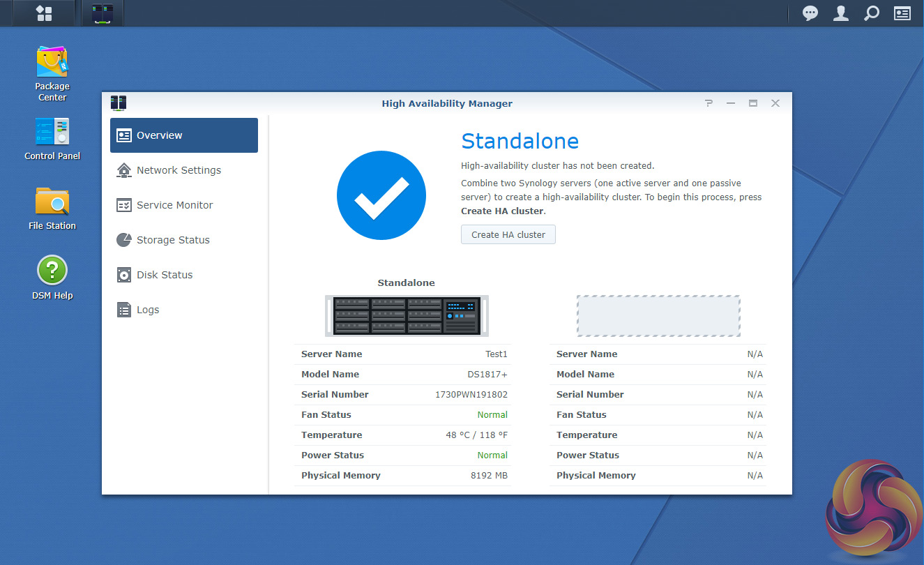Switch to the Service Monitor page
Image resolution: width=924 pixels, height=565 pixels.
174,205
